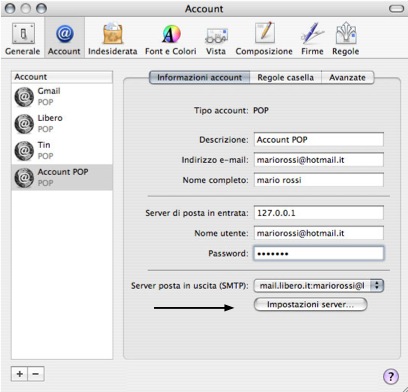This screenshot has height=392, width=408.
Task: Remove account with the minus button
Action: (36, 374)
